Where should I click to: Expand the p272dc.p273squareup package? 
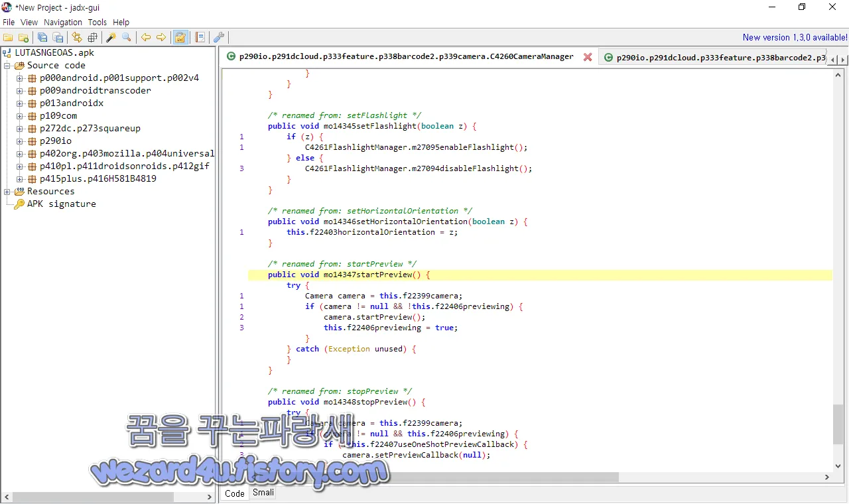[x=20, y=129]
